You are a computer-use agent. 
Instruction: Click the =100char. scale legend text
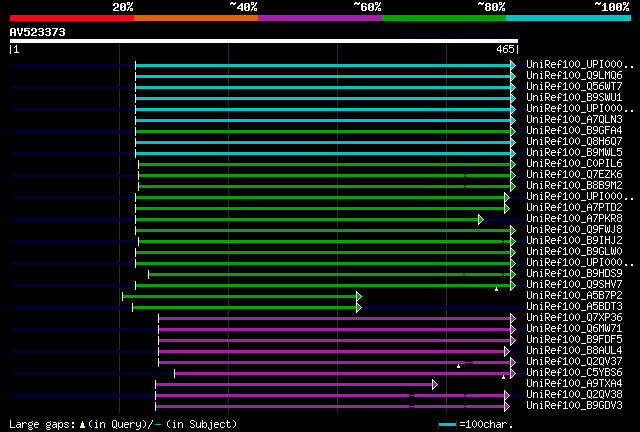click(486, 425)
